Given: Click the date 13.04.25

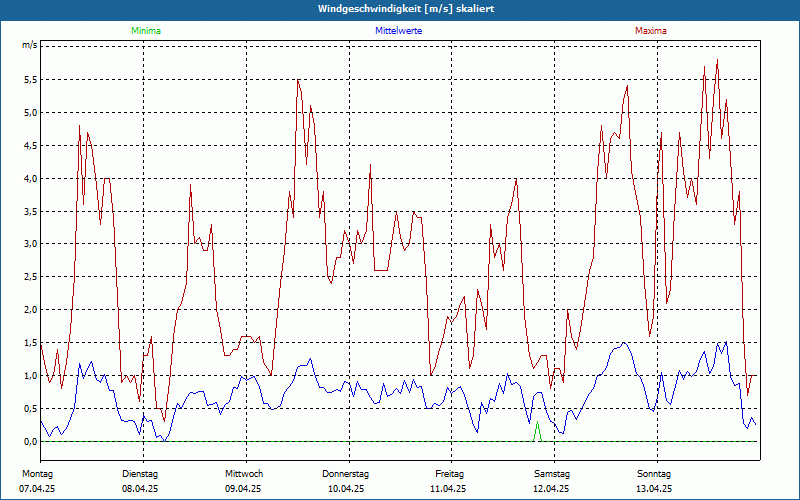Looking at the screenshot, I should pos(654,489).
